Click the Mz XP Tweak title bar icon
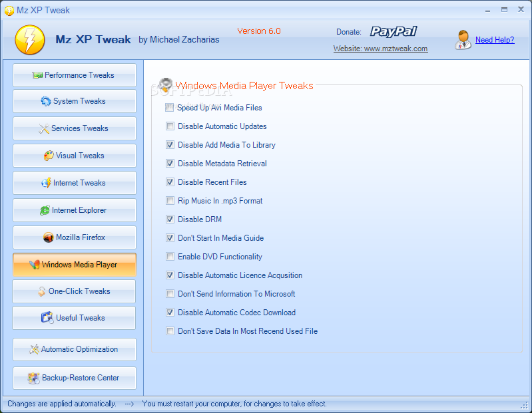The width and height of the screenshot is (532, 413). (x=9, y=11)
